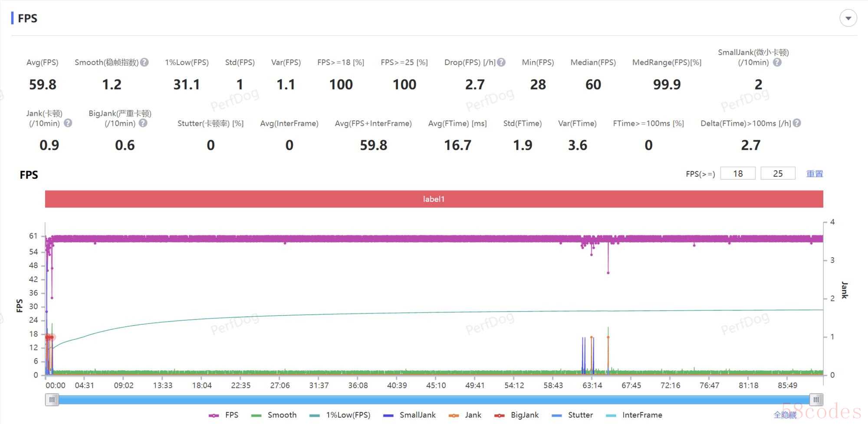Image resolution: width=868 pixels, height=424 pixels.
Task: Toggle SmallJank series in legend
Action: coord(410,415)
